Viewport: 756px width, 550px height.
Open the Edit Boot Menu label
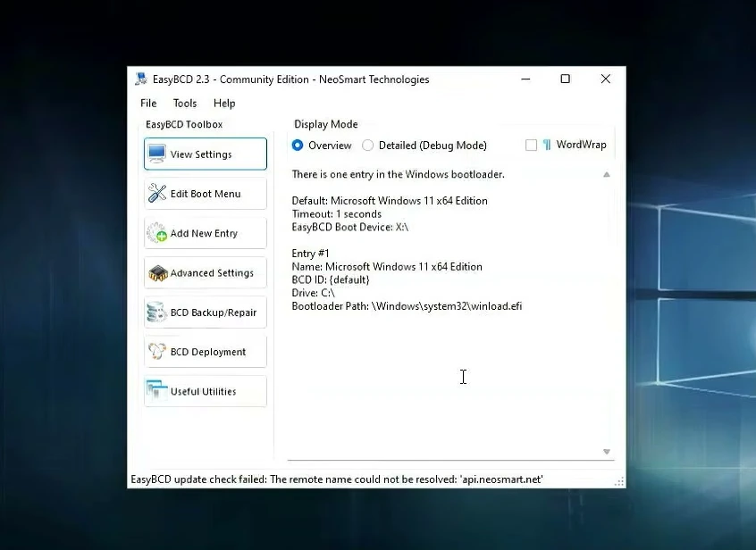tap(206, 194)
